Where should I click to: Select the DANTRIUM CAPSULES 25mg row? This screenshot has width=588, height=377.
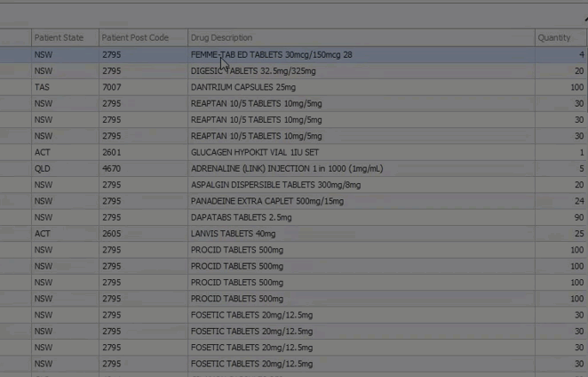(x=293, y=87)
